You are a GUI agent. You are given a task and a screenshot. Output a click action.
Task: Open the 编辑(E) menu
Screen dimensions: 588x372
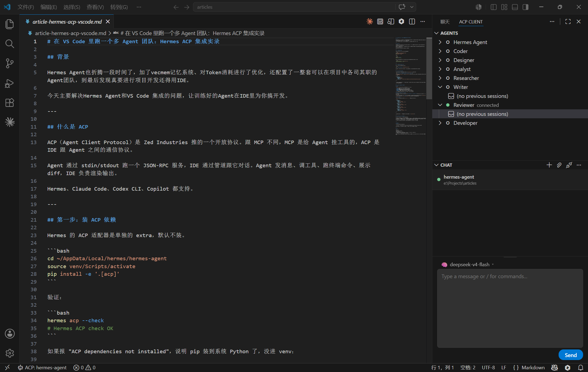(49, 7)
